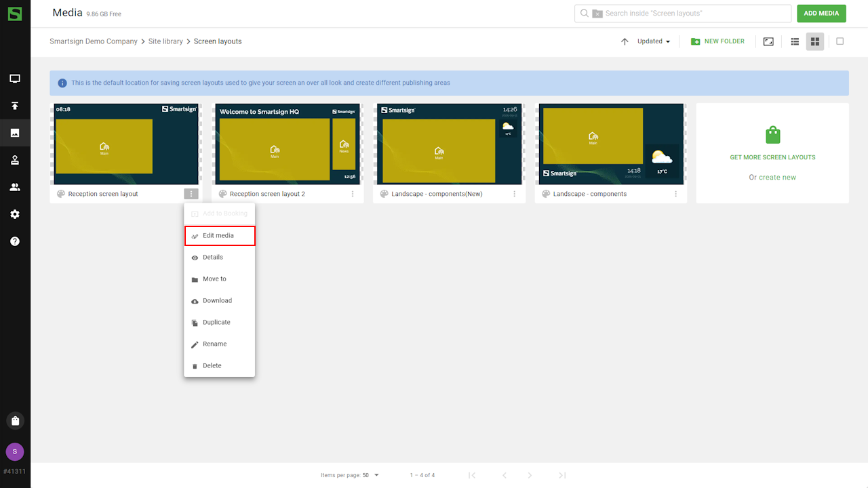868x488 pixels.
Task: Focus the Search inside Screen layouts field
Action: pyautogui.click(x=692, y=14)
